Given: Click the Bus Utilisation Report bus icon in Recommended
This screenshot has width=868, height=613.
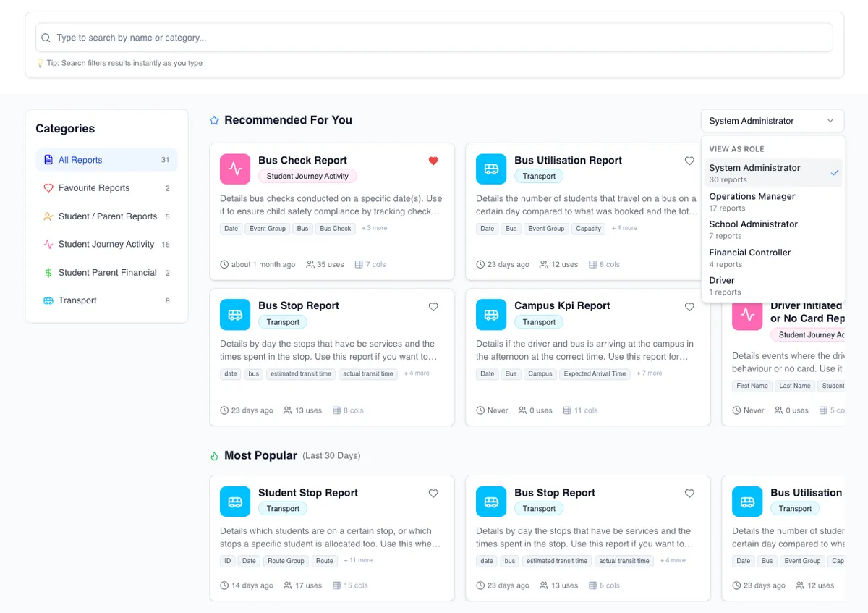Looking at the screenshot, I should [x=491, y=169].
